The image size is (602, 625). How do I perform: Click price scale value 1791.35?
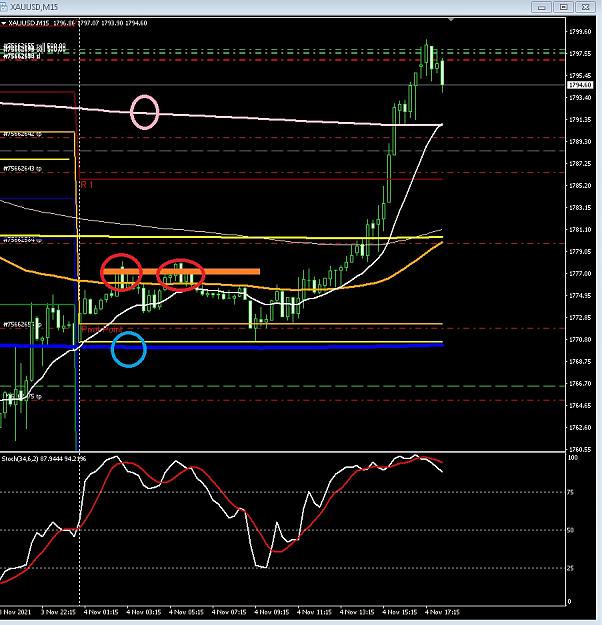(580, 119)
